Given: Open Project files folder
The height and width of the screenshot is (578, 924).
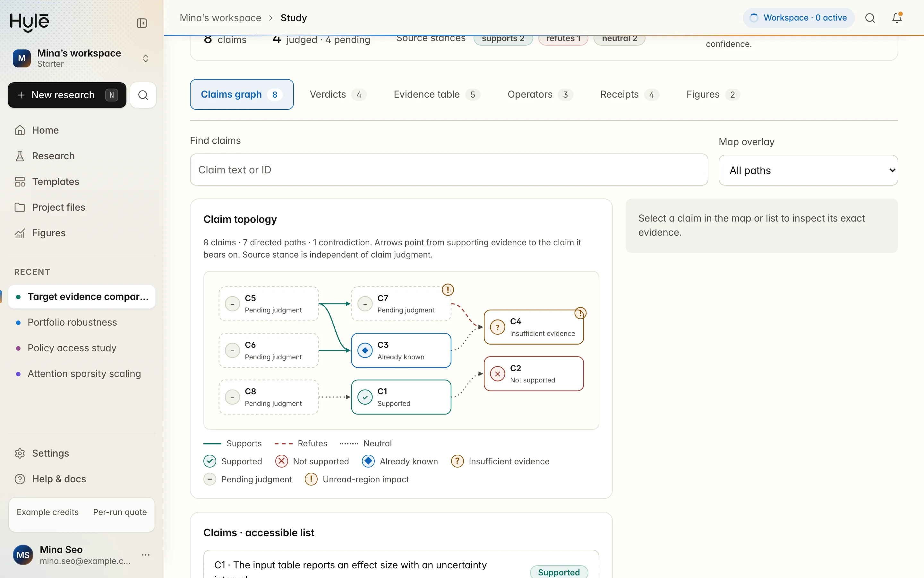Looking at the screenshot, I should click(82, 207).
